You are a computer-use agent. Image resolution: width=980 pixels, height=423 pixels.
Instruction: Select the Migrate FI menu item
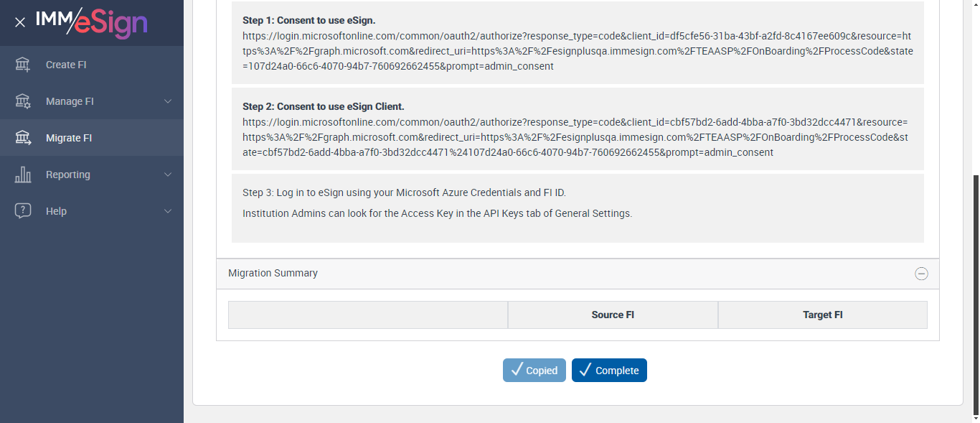coord(69,138)
